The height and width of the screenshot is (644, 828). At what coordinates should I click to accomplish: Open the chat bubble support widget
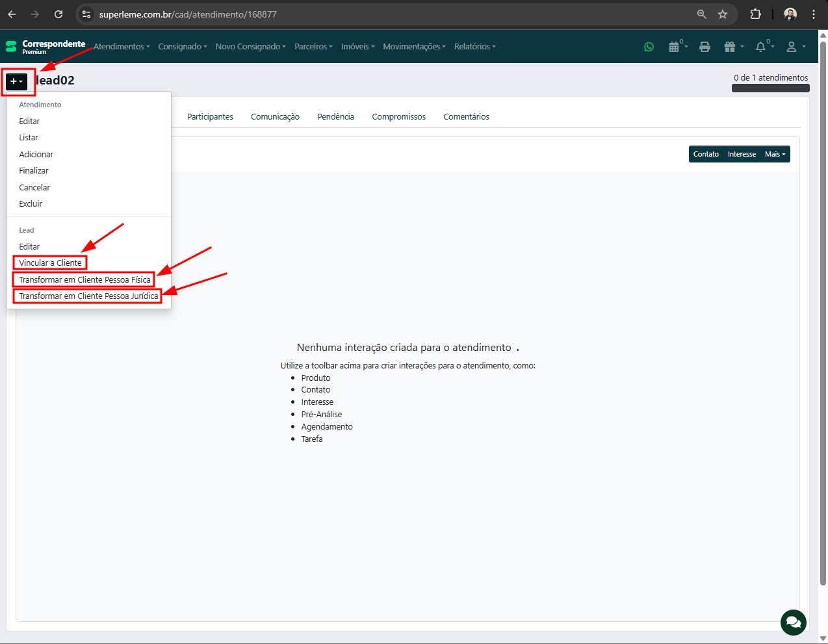click(793, 622)
